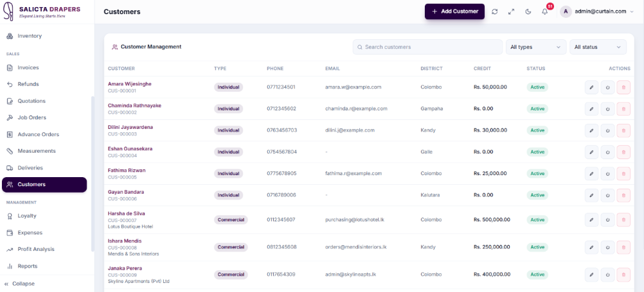Click credit value Rs. 500,000.00
Viewport: 644px width, 292px height.
tap(492, 220)
